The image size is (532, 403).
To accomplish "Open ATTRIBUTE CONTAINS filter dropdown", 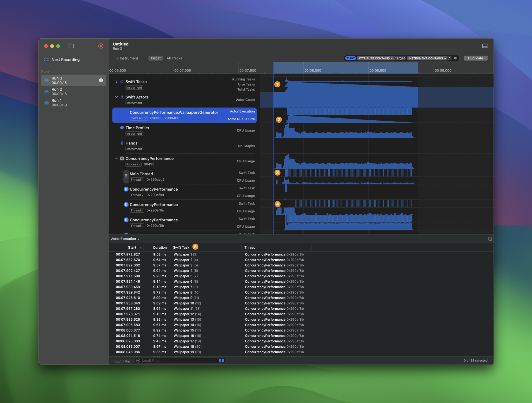I will pyautogui.click(x=375, y=58).
